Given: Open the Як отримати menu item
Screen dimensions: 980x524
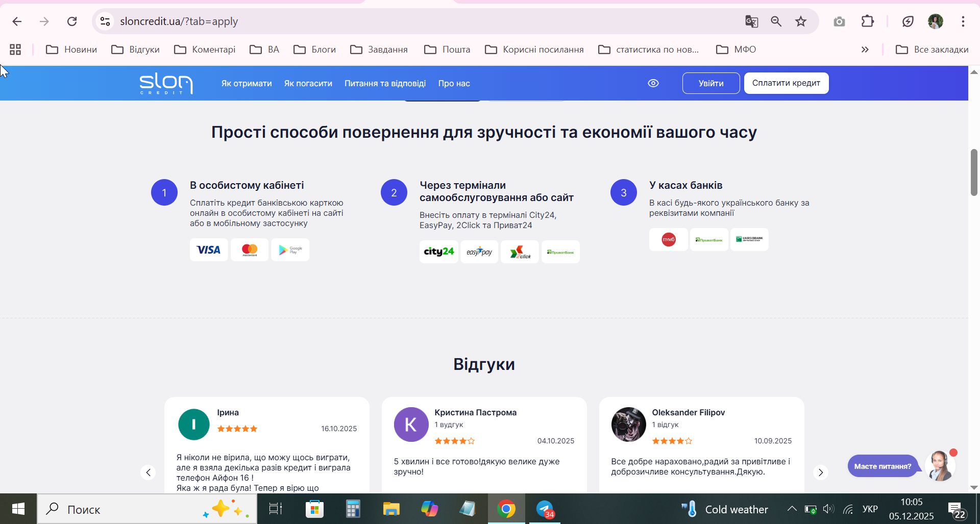Looking at the screenshot, I should click(247, 83).
